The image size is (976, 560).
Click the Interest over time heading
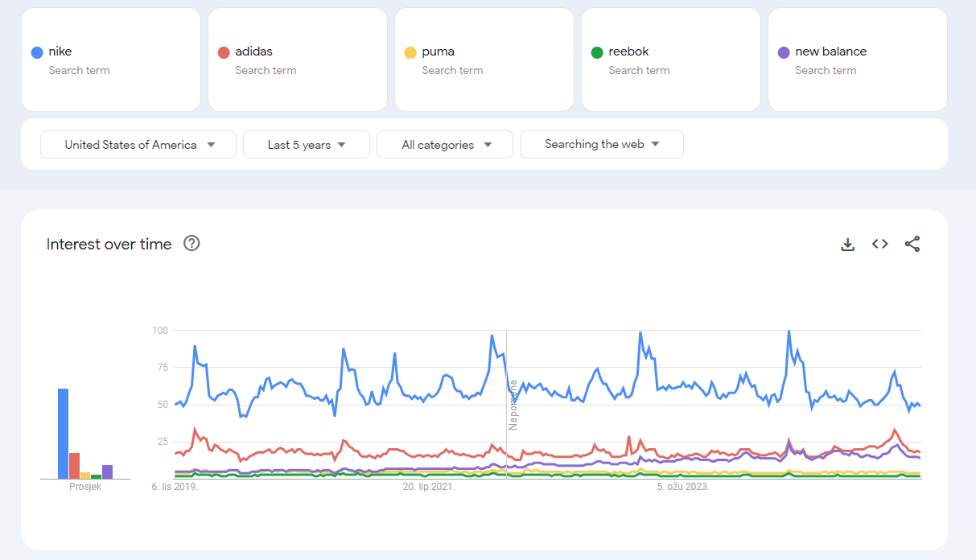coord(109,244)
